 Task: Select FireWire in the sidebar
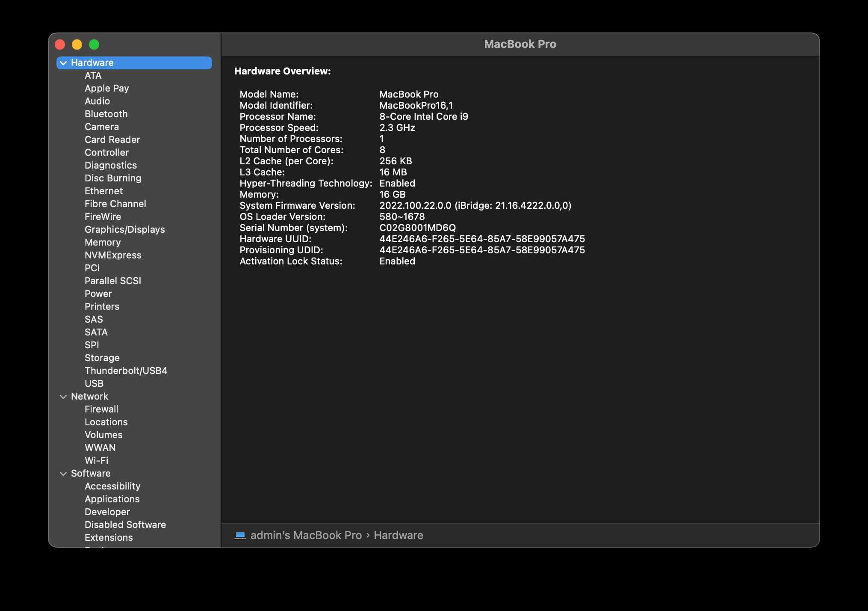coord(103,217)
